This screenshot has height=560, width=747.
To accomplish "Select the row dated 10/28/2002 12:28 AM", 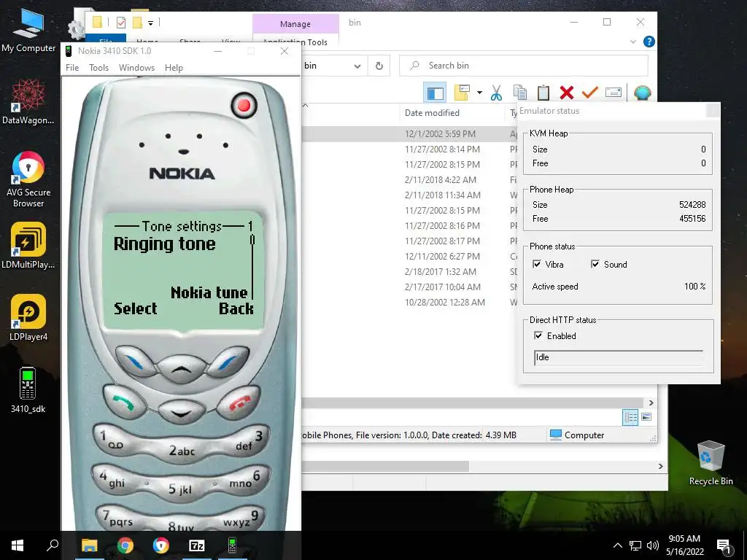I will [x=410, y=302].
